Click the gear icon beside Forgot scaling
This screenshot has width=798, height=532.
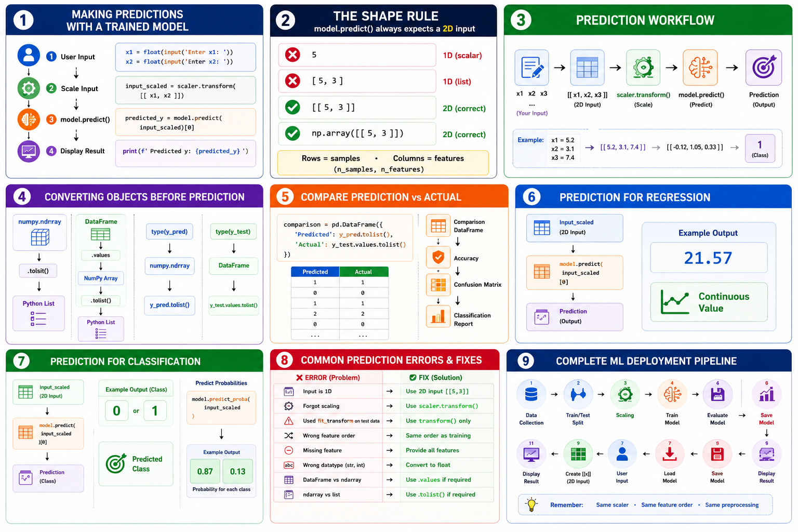tap(289, 406)
